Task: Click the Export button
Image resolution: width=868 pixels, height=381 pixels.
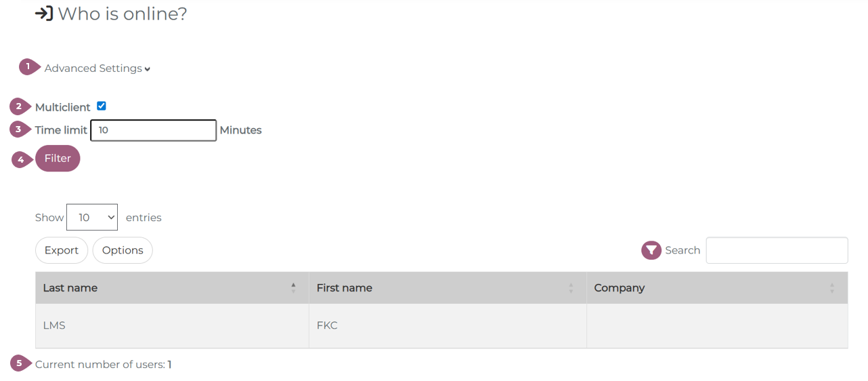Action: (x=62, y=250)
